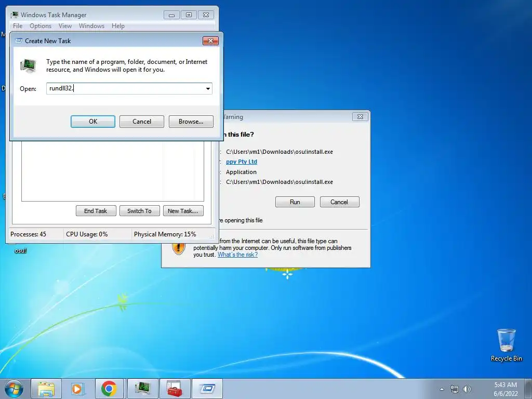Open Task Manager Options menu
The width and height of the screenshot is (532, 399).
click(41, 26)
